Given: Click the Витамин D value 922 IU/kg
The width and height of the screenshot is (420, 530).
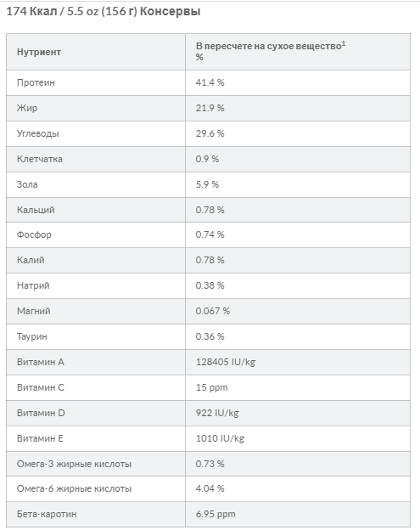Looking at the screenshot, I should (217, 413).
